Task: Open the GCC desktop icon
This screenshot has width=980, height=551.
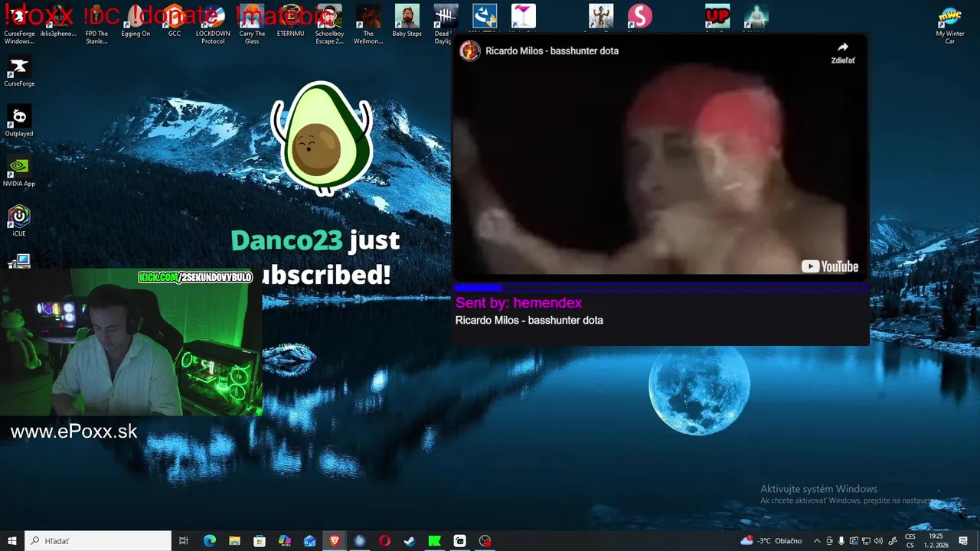Action: [x=175, y=21]
